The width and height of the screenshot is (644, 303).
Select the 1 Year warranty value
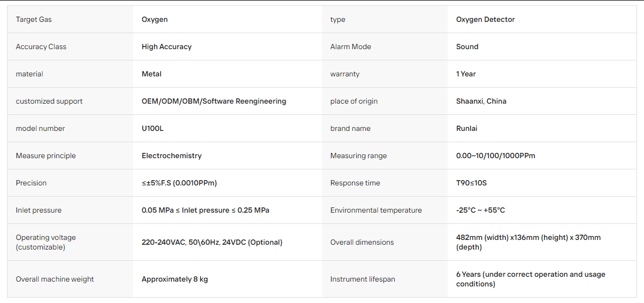pos(466,74)
